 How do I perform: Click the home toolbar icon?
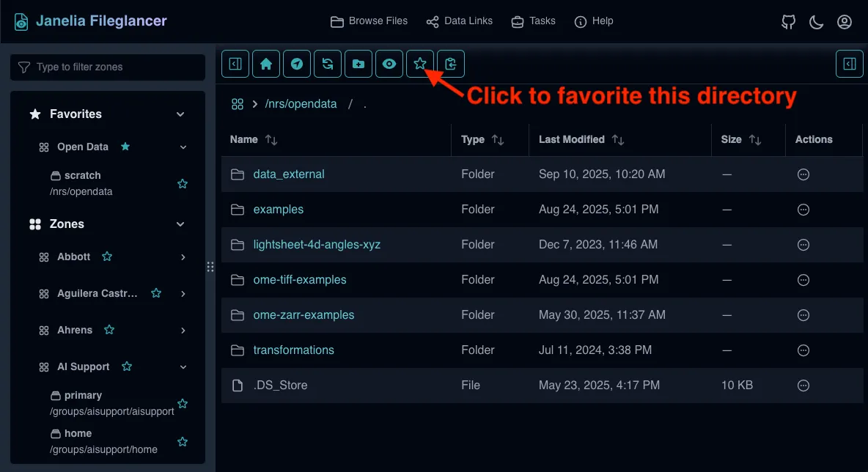266,64
